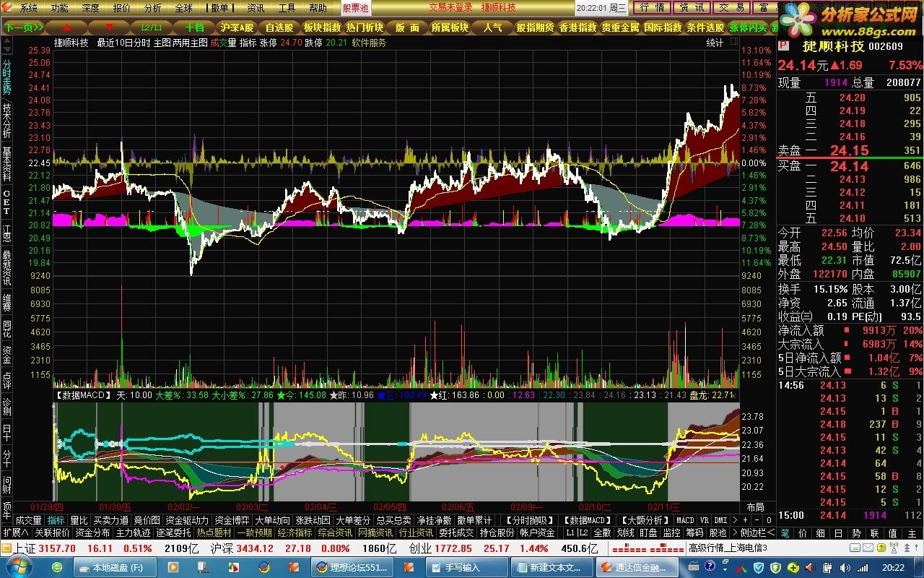Switch the side panel to 值 view
This screenshot has width=924, height=578.
(892, 532)
